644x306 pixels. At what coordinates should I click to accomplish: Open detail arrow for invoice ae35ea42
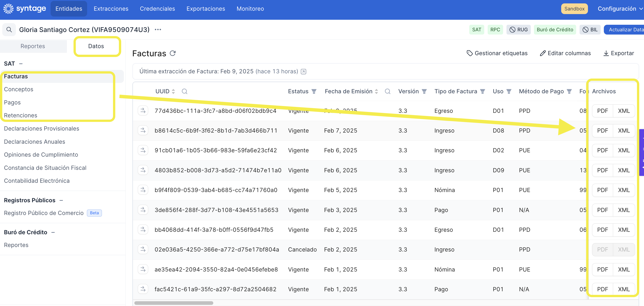pyautogui.click(x=143, y=269)
